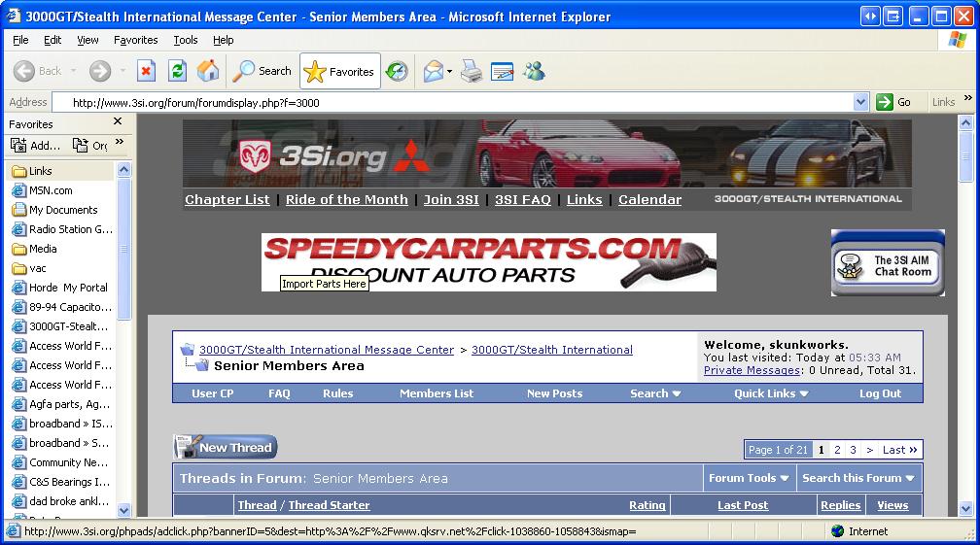Click the Forward navigation arrow
This screenshot has width=980, height=545.
point(100,71)
